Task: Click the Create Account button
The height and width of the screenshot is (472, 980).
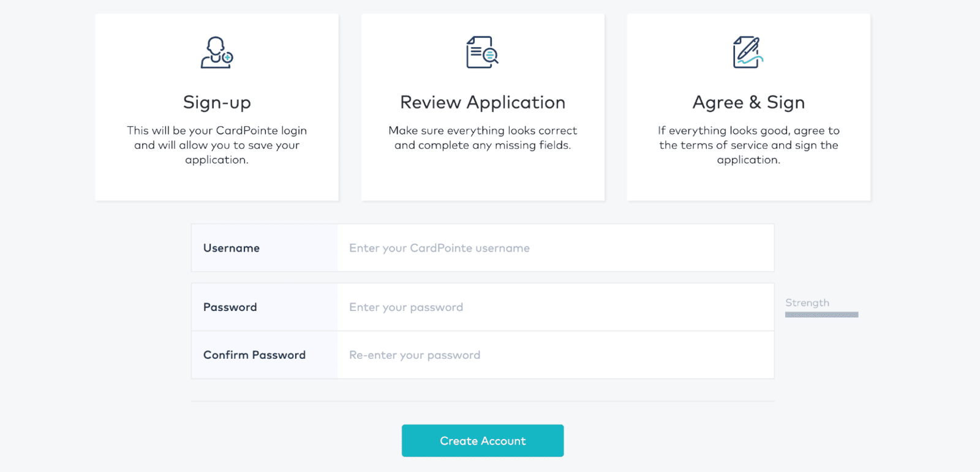Action: pos(483,441)
